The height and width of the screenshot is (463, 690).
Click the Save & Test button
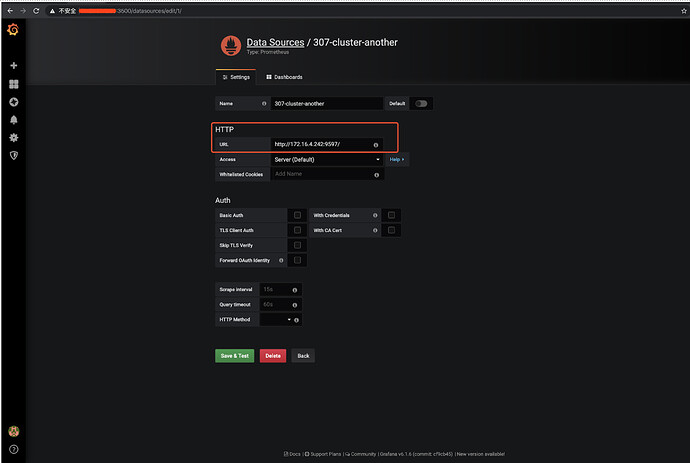coord(235,356)
